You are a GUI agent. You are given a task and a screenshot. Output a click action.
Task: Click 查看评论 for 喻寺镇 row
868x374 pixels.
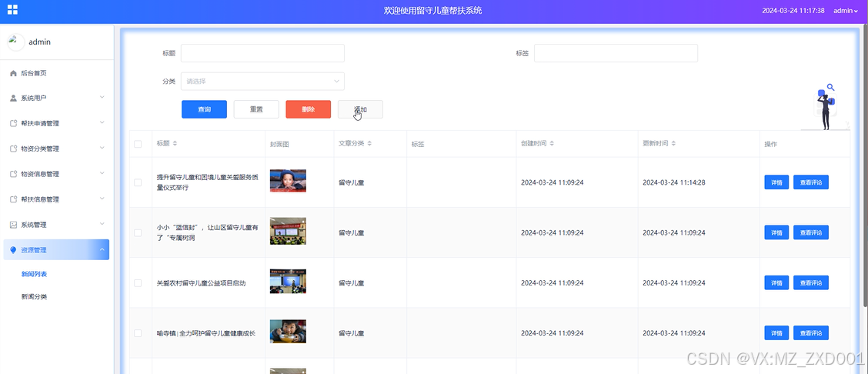[811, 333]
